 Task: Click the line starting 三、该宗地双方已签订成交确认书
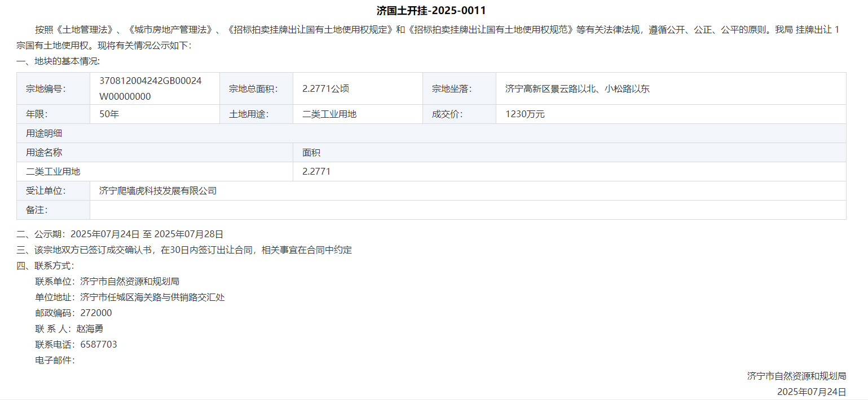click(184, 250)
